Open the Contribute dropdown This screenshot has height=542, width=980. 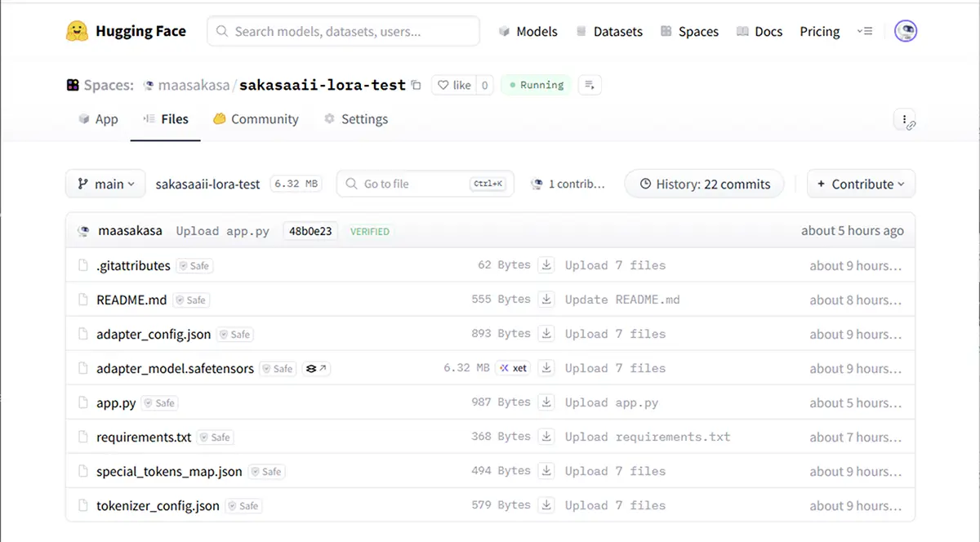pos(861,184)
